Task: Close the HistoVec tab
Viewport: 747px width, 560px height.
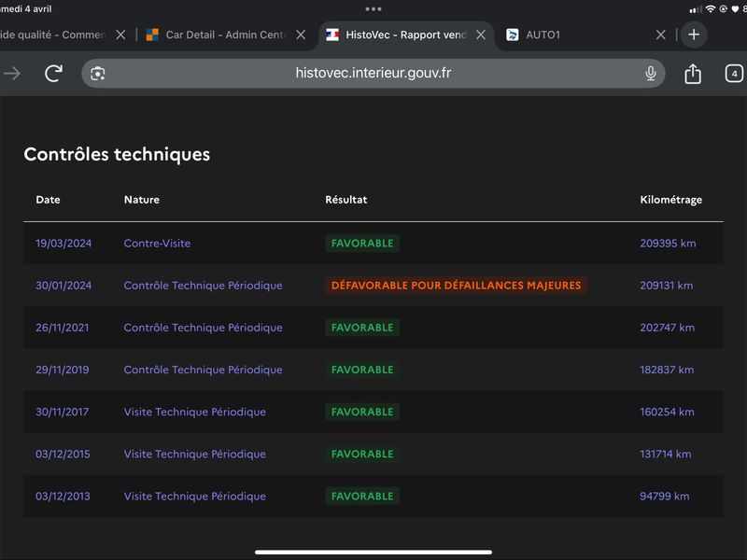Action: coord(481,35)
